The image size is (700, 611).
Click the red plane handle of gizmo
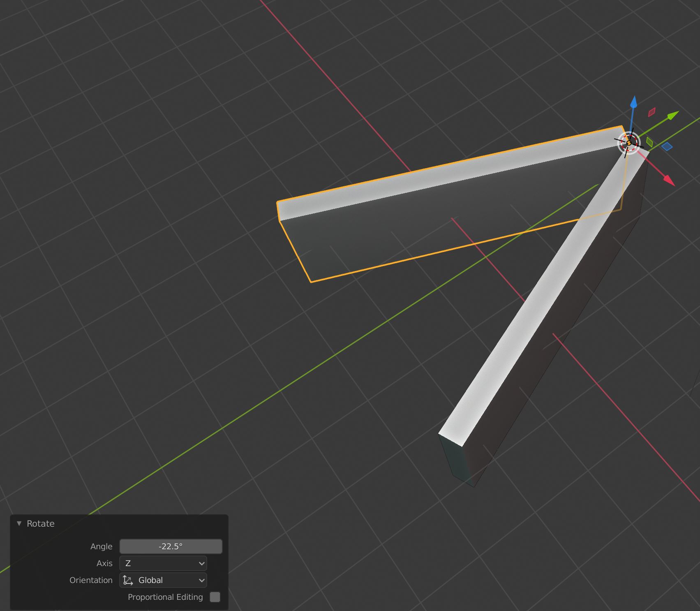click(x=651, y=112)
